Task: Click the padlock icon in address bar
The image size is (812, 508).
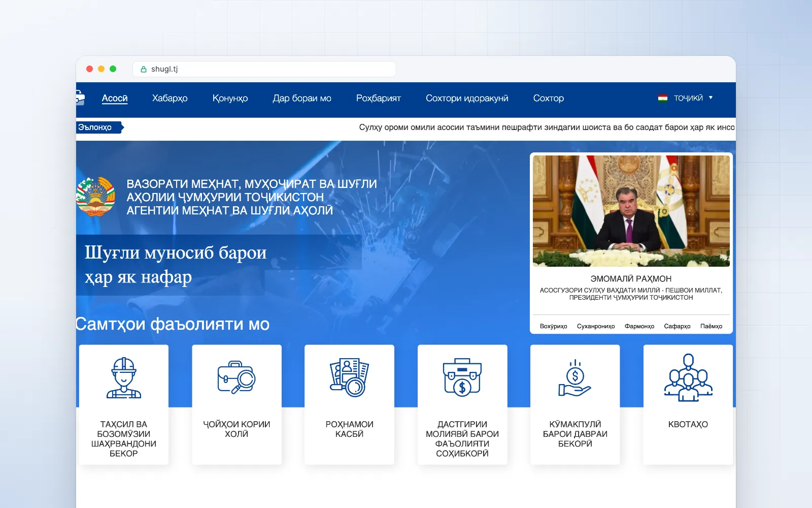Action: 144,69
